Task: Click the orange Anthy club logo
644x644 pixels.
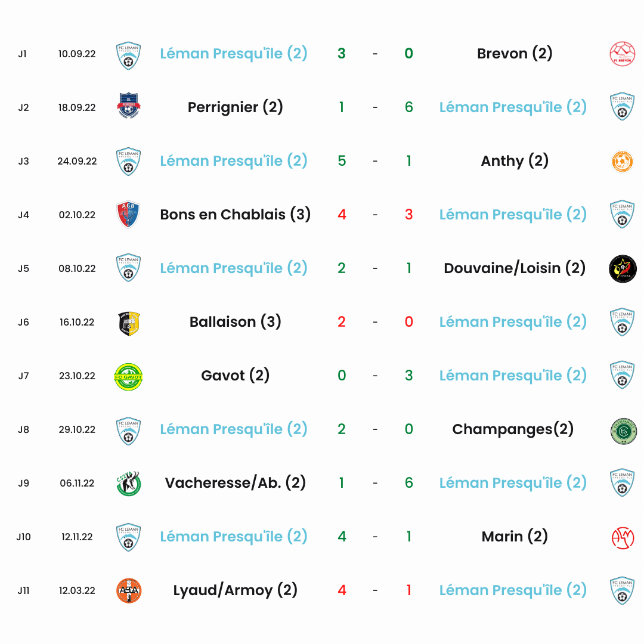Action: (x=622, y=162)
